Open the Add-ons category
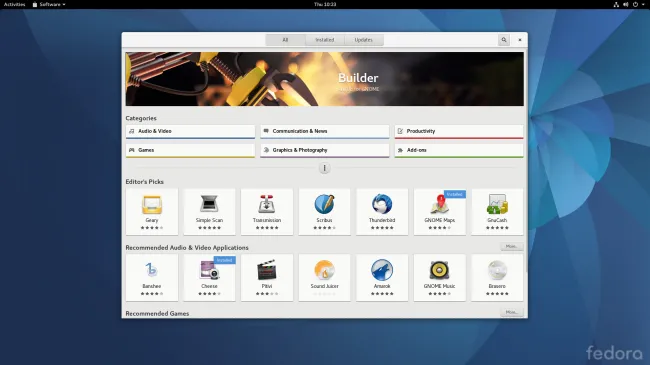 pos(459,151)
